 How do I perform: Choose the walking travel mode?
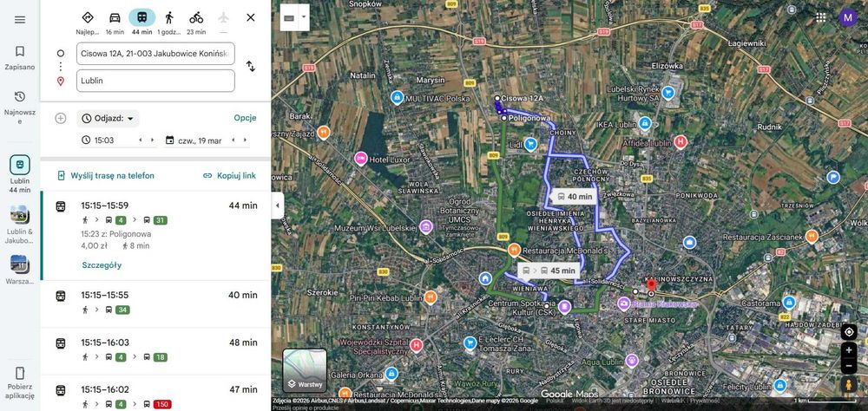tap(169, 17)
